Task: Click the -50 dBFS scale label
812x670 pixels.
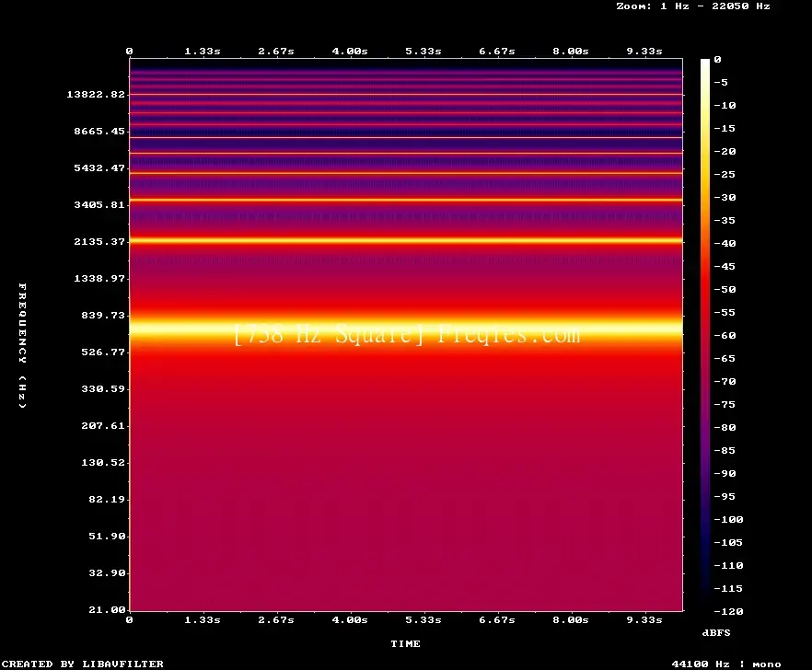Action: [x=725, y=289]
